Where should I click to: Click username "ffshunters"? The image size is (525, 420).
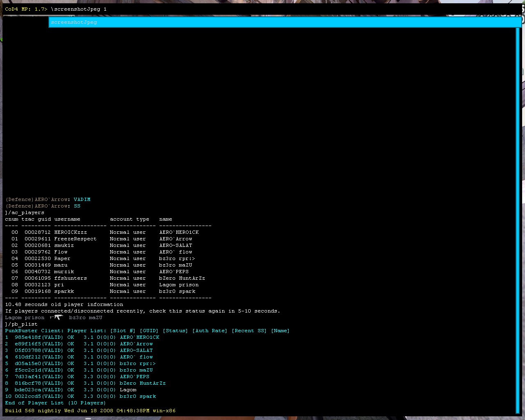[71, 278]
